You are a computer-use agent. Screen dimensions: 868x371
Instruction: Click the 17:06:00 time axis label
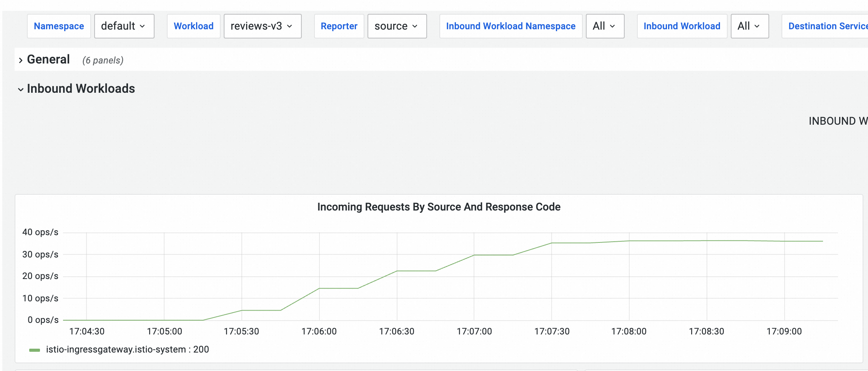coord(319,331)
